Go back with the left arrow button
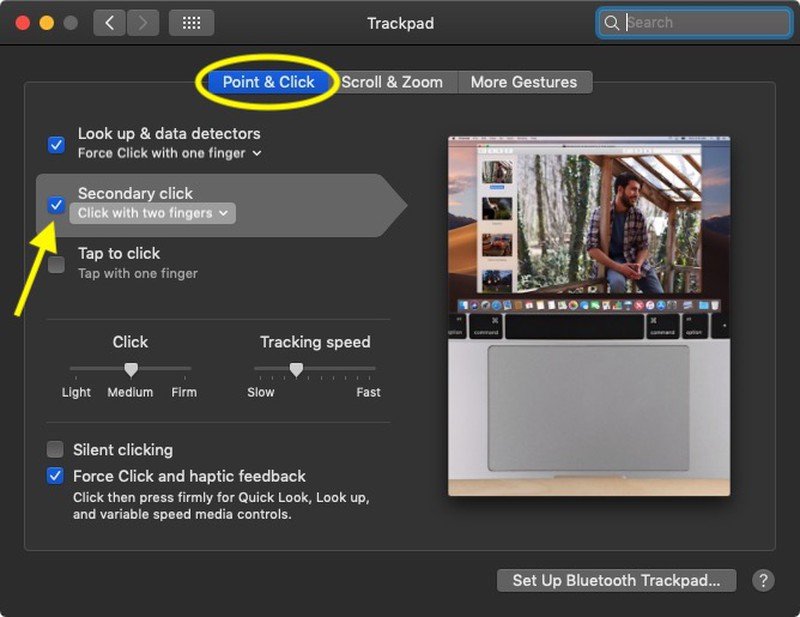The width and height of the screenshot is (800, 617). click(109, 23)
